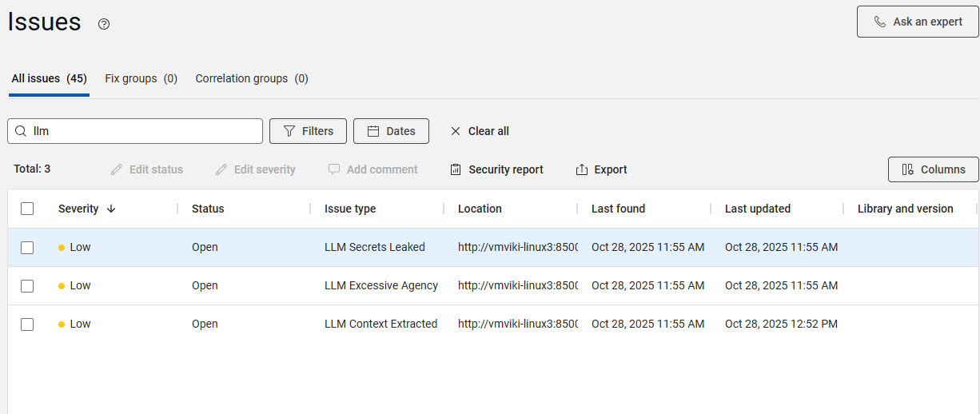
Task: Sort the table by Last found column
Action: click(618, 209)
